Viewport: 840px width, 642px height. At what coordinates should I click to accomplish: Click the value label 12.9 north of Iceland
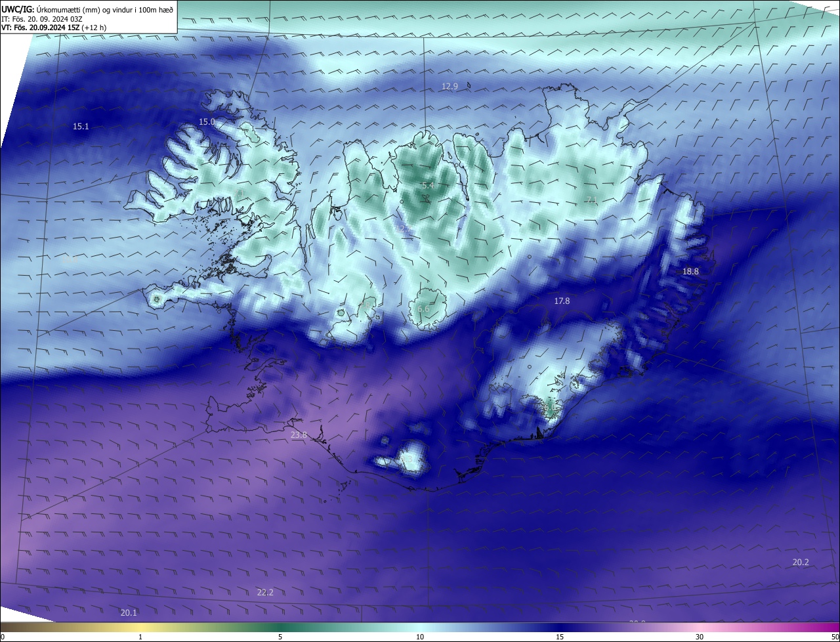click(450, 86)
